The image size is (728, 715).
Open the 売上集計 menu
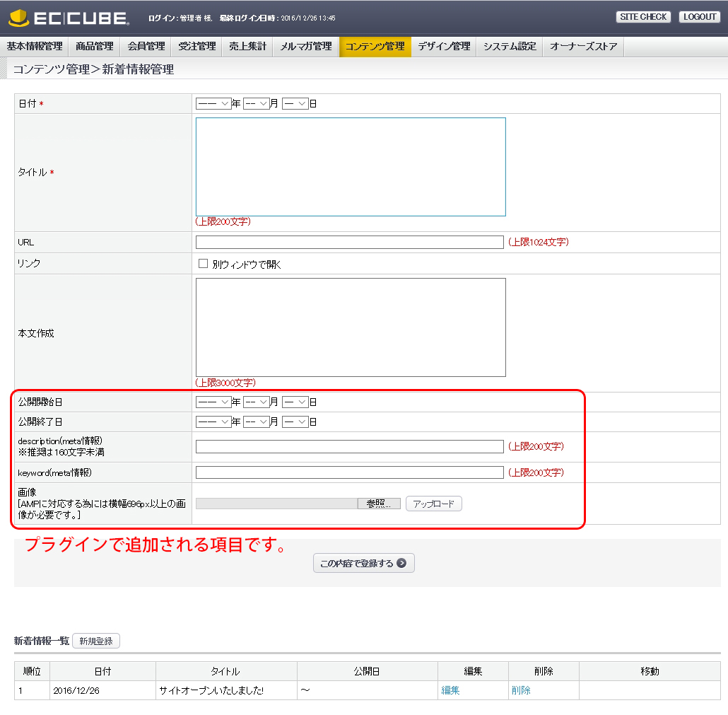(x=248, y=47)
